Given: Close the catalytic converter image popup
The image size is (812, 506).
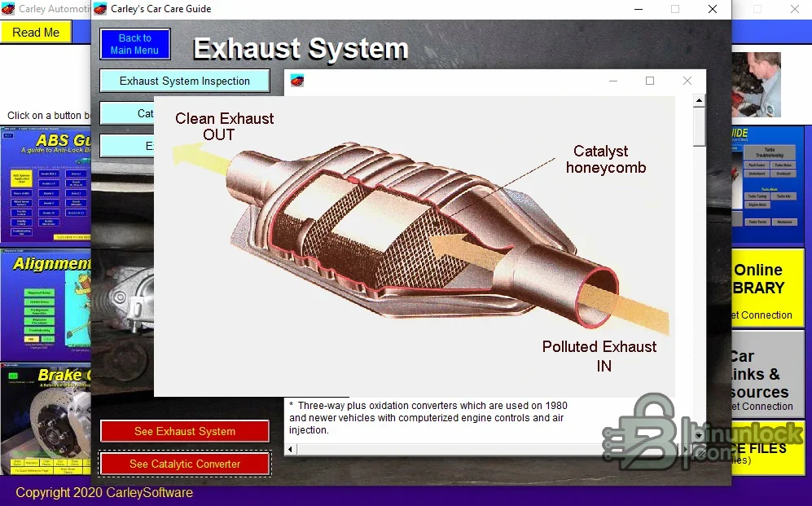Looking at the screenshot, I should 687,81.
